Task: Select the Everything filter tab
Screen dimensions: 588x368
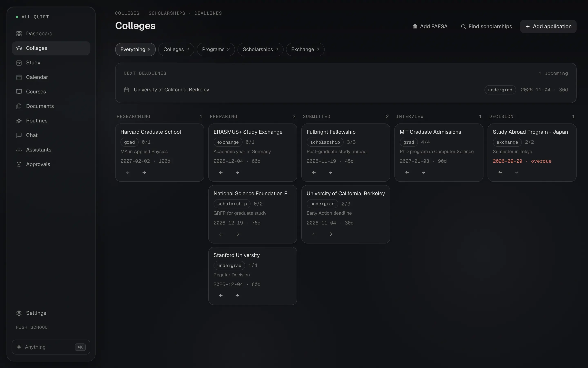Action: [135, 49]
